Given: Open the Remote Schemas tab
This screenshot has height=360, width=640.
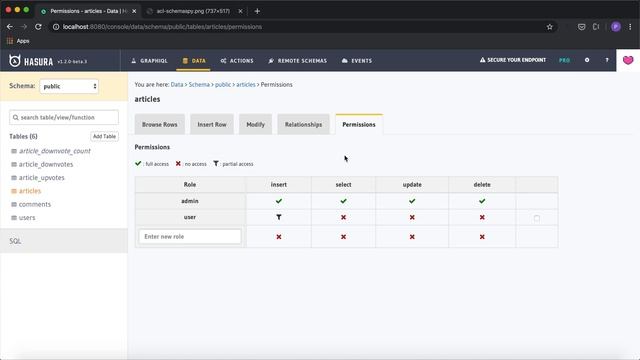Looking at the screenshot, I should pyautogui.click(x=298, y=61).
